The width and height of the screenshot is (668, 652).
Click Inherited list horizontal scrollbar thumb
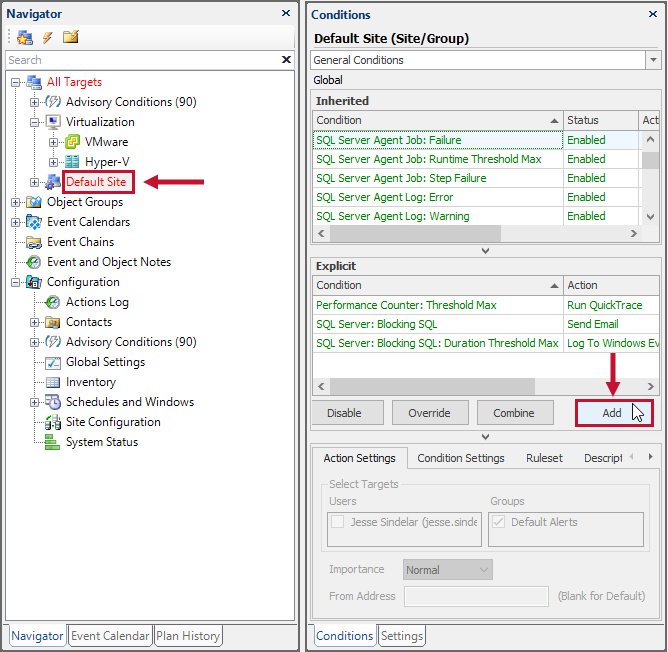(x=415, y=234)
